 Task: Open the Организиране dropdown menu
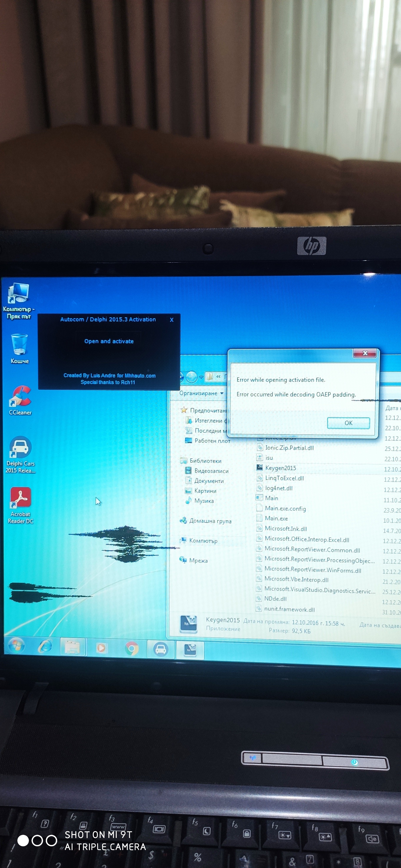201,393
